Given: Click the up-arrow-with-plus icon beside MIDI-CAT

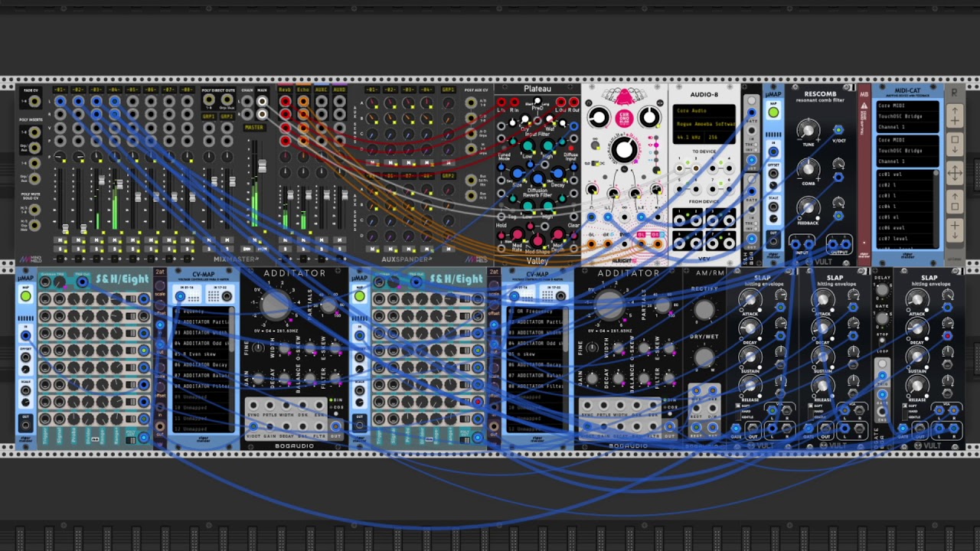Looking at the screenshot, I should [x=955, y=116].
